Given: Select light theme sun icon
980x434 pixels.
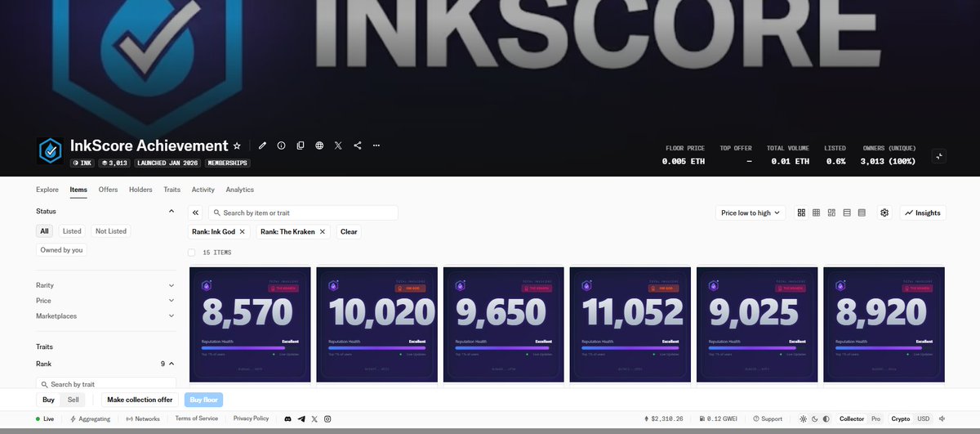Looking at the screenshot, I should click(x=804, y=418).
